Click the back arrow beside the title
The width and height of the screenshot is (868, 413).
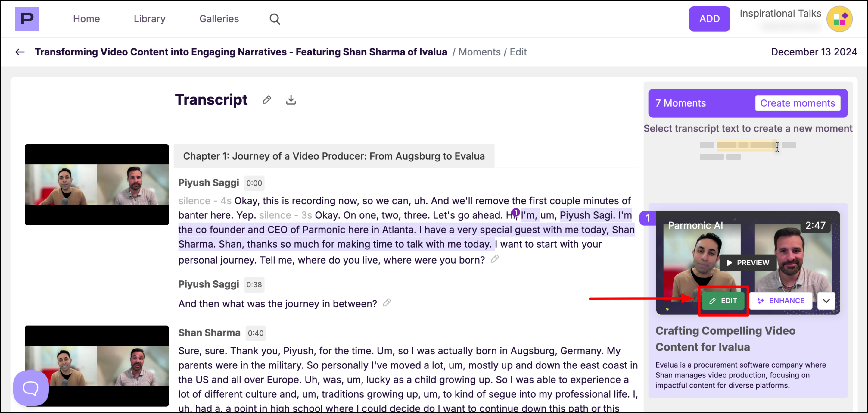point(20,52)
